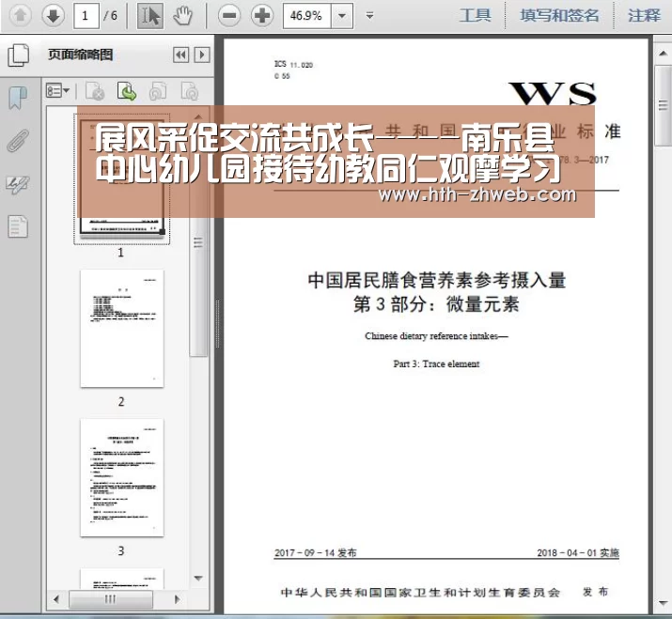Image resolution: width=672 pixels, height=619 pixels.
Task: Expand the thumbnails panel with right arrow
Action: (202, 54)
